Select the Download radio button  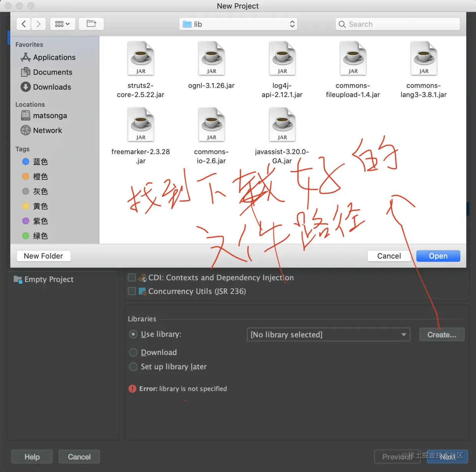pos(133,352)
